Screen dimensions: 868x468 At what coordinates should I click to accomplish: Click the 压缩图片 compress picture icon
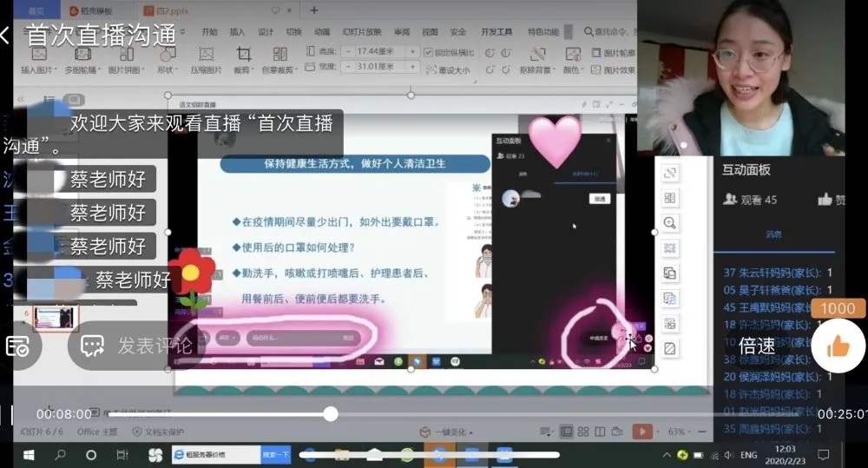[206, 56]
